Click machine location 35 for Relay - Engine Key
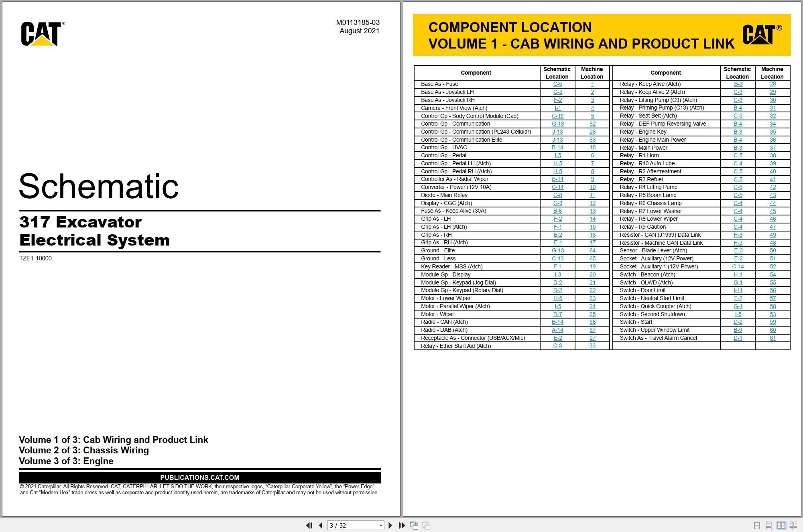This screenshot has height=532, width=803. tap(773, 132)
